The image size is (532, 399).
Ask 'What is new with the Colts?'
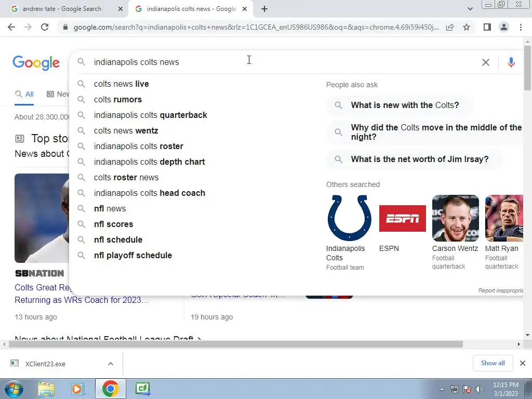[400, 105]
